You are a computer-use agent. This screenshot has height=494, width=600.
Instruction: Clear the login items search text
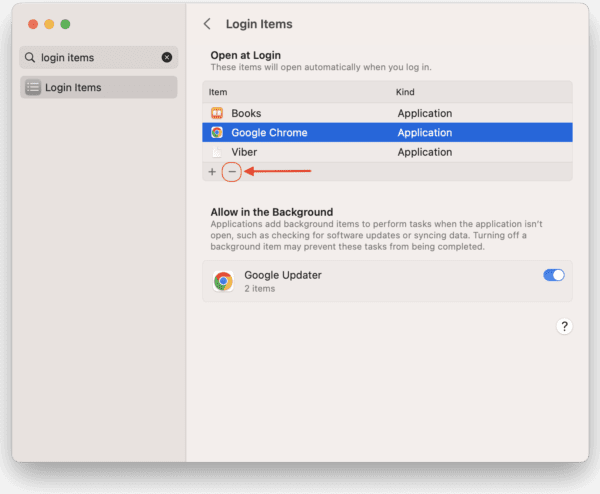coord(167,57)
